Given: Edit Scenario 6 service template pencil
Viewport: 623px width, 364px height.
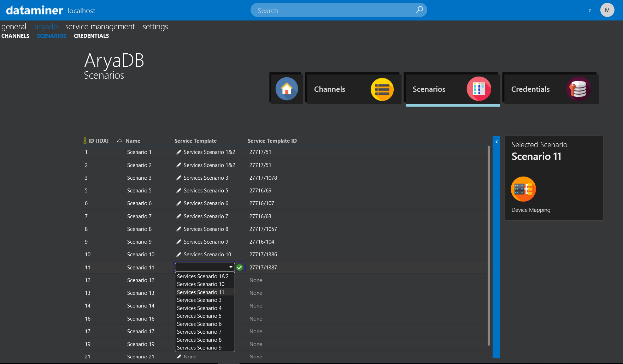Looking at the screenshot, I should 179,203.
